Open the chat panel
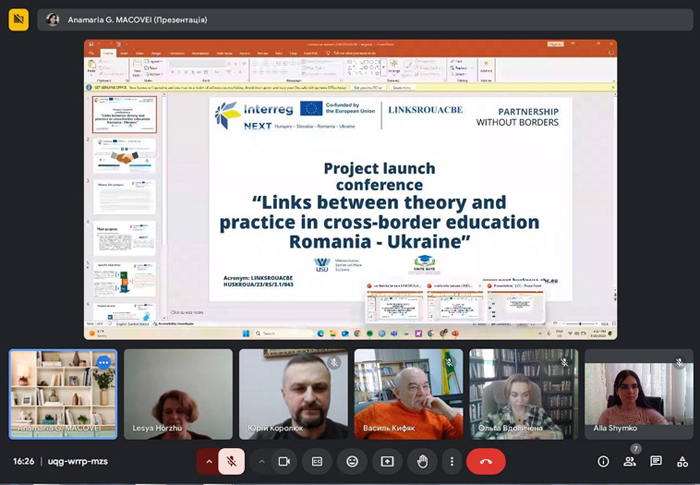The image size is (700, 485). coord(656,461)
